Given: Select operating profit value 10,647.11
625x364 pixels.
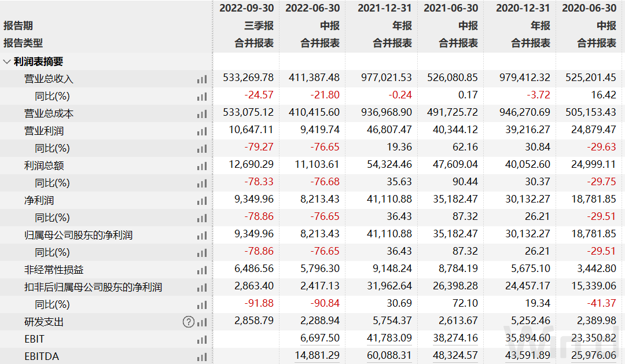Looking at the screenshot, I should (x=251, y=130).
